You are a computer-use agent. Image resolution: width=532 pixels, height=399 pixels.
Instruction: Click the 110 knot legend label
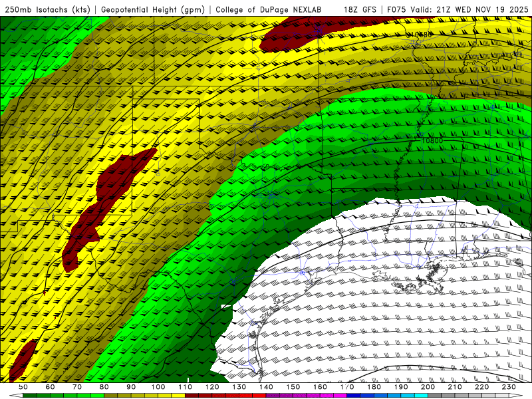click(186, 387)
